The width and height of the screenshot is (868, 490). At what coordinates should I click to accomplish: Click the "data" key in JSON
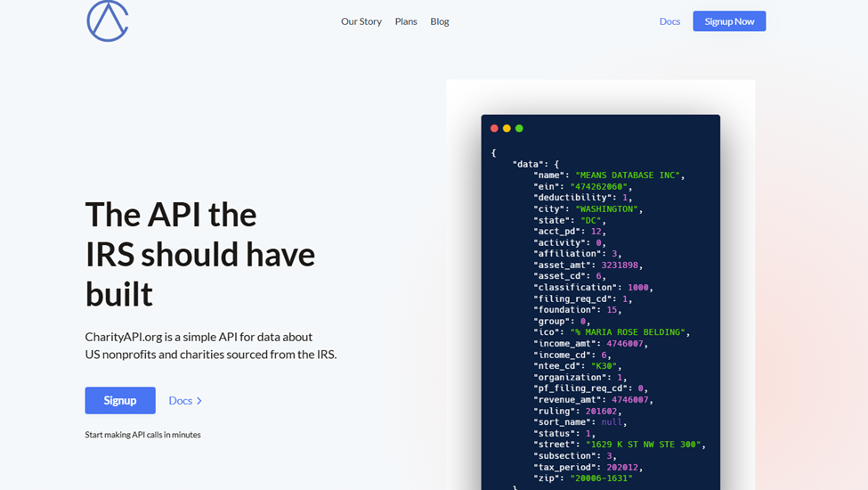528,164
